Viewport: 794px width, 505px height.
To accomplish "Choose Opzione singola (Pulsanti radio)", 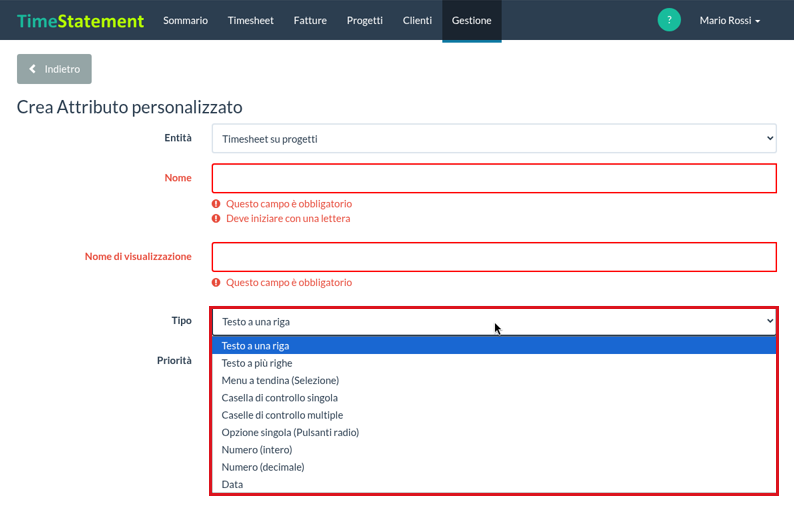I will (494, 432).
